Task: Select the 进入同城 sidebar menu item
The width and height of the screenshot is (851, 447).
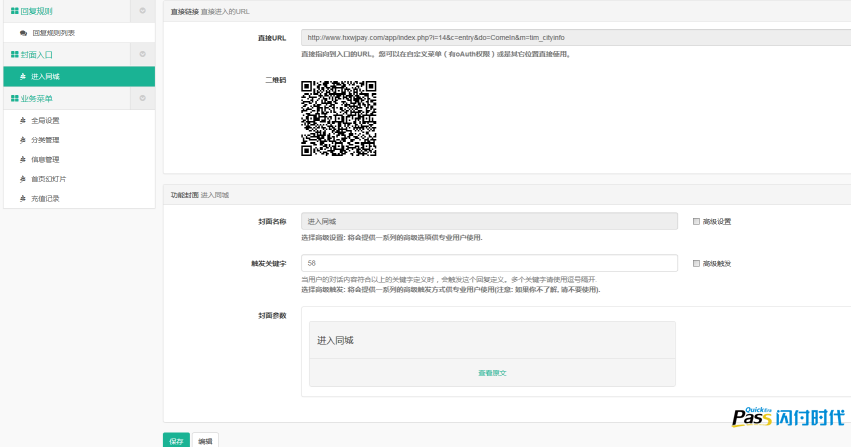Action: click(79, 76)
